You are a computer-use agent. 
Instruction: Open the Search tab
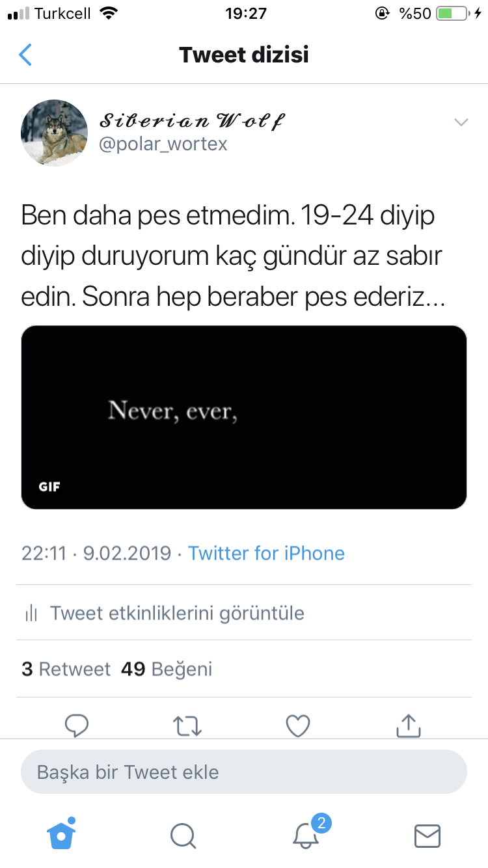tap(183, 835)
